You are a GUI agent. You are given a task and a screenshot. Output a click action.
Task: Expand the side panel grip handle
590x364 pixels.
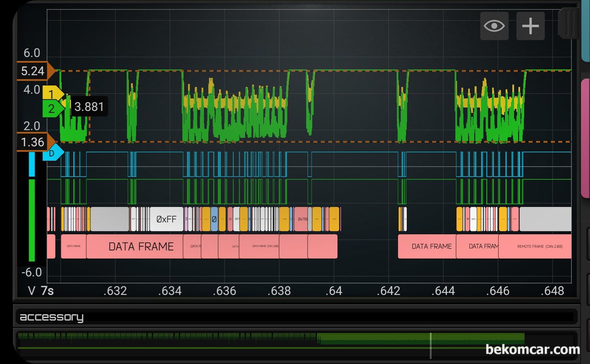click(568, 23)
